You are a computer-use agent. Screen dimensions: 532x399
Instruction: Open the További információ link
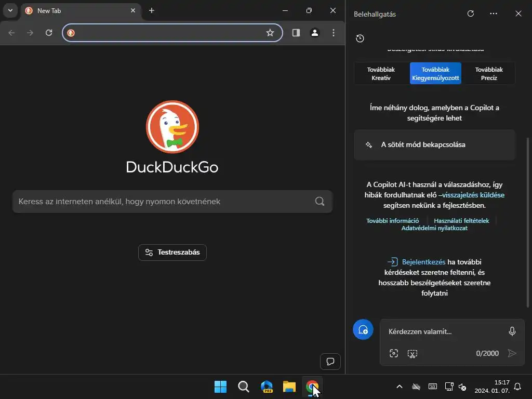coord(393,220)
